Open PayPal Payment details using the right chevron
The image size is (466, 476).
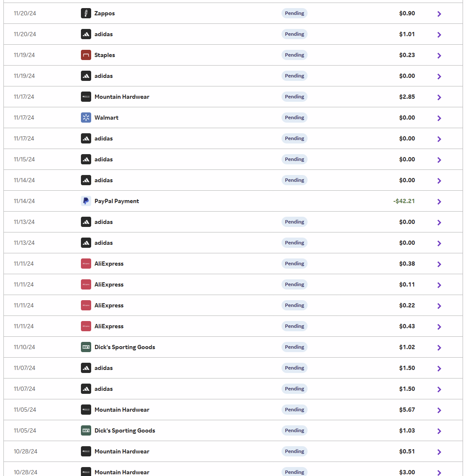click(439, 201)
